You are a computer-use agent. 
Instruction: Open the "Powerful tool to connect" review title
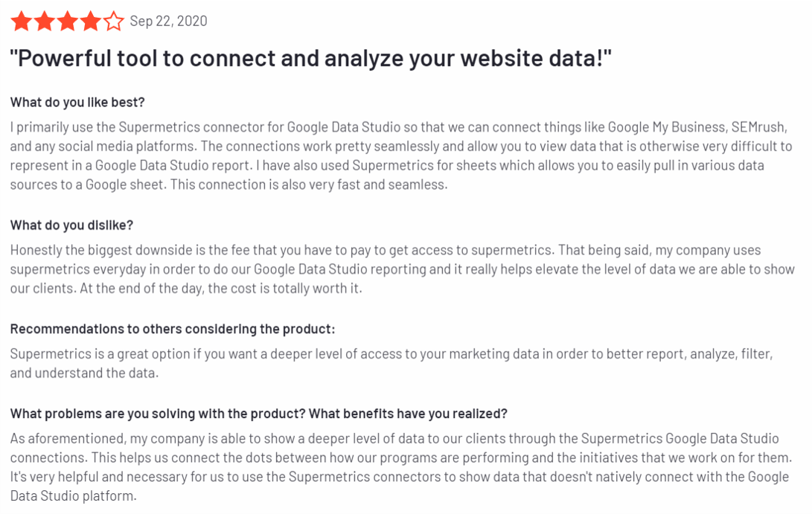pos(310,58)
